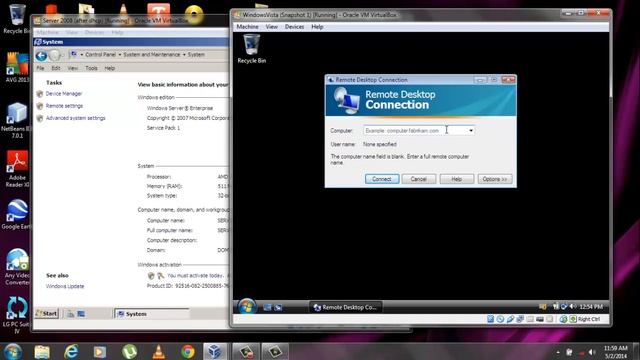Viewport: 640px width, 360px height.
Task: Open Windows Explorer from host taskbar
Action: click(x=42, y=351)
